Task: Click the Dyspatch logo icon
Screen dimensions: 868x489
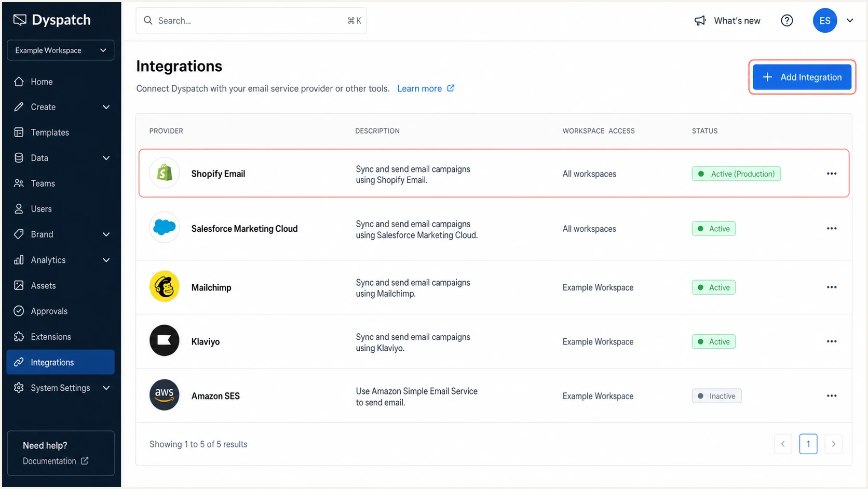Action: [x=20, y=20]
